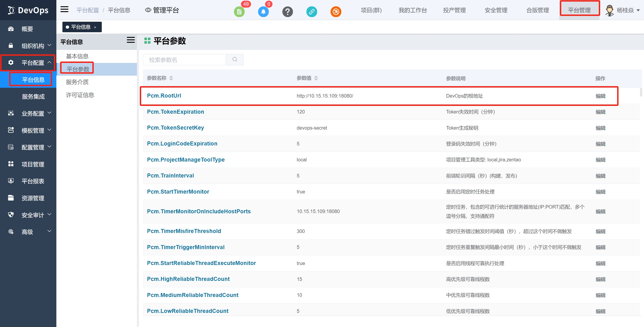Open the Pcm.RootUrl parameter link
The image size is (644, 327).
[x=164, y=96]
